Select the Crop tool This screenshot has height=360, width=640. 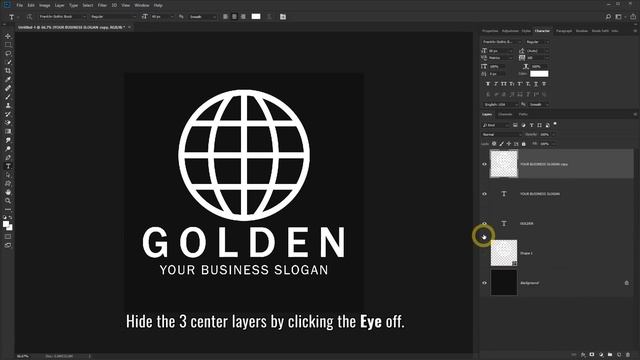[x=8, y=71]
